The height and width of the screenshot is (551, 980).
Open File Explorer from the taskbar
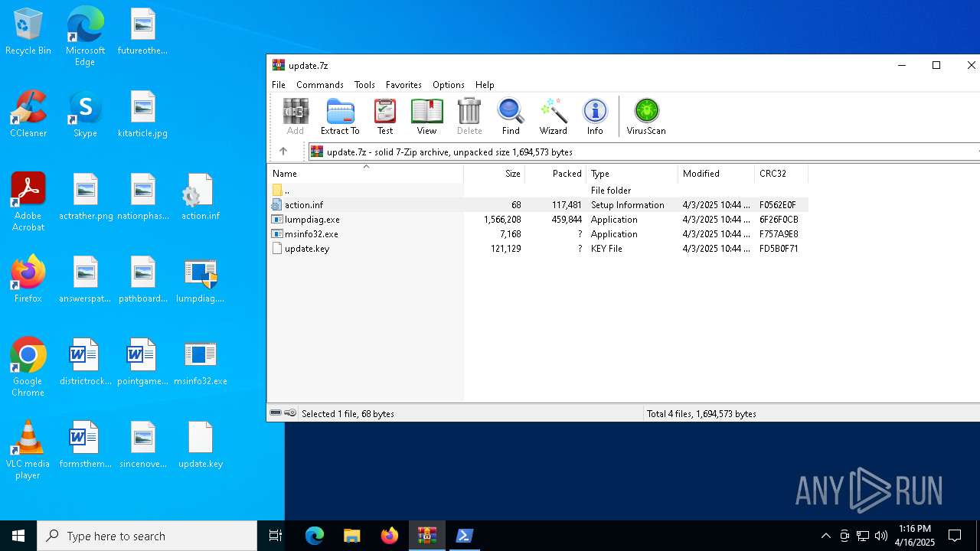pos(352,536)
